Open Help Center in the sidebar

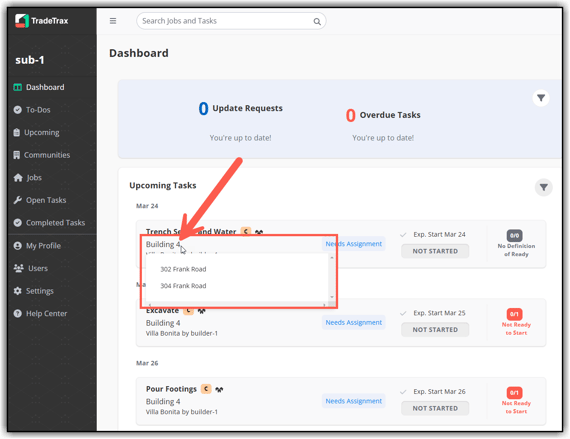pyautogui.click(x=52, y=313)
